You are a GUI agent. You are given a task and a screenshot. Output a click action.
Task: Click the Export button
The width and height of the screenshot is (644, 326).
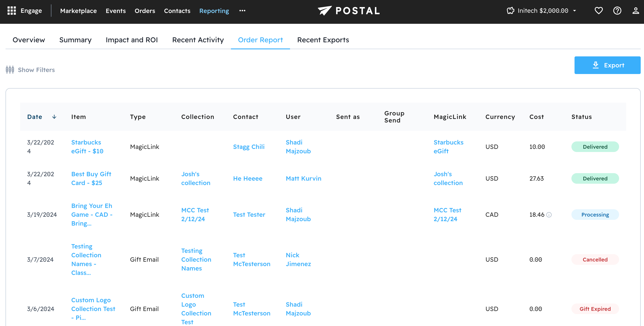[607, 65]
